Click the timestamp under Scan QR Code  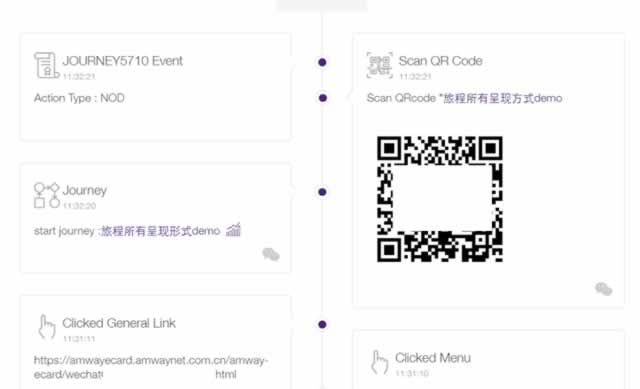pyautogui.click(x=415, y=76)
